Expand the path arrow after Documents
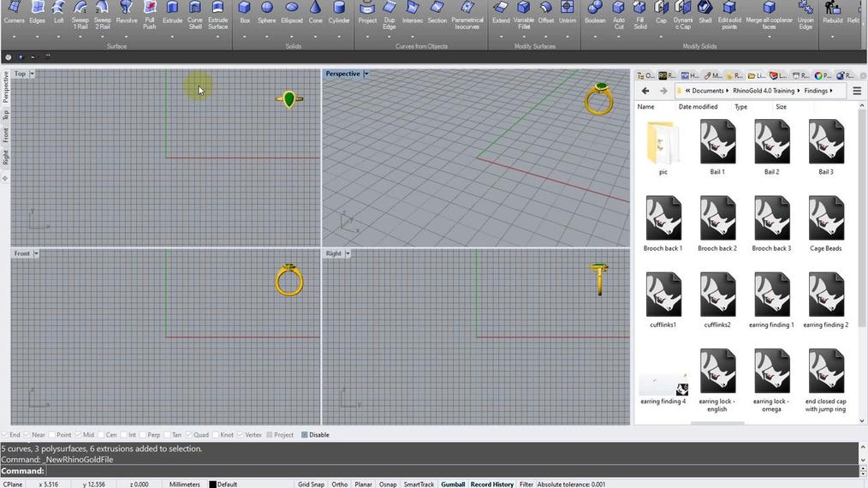The width and height of the screenshot is (868, 488). pyautogui.click(x=727, y=91)
